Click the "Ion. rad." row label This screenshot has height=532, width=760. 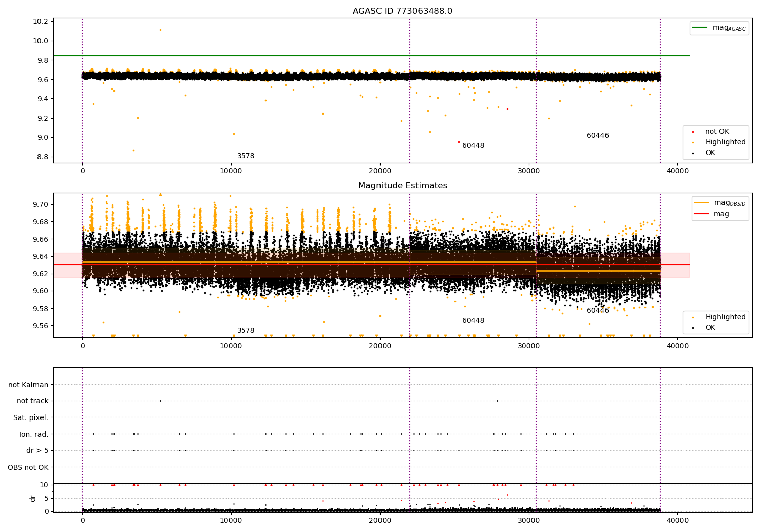coord(34,434)
